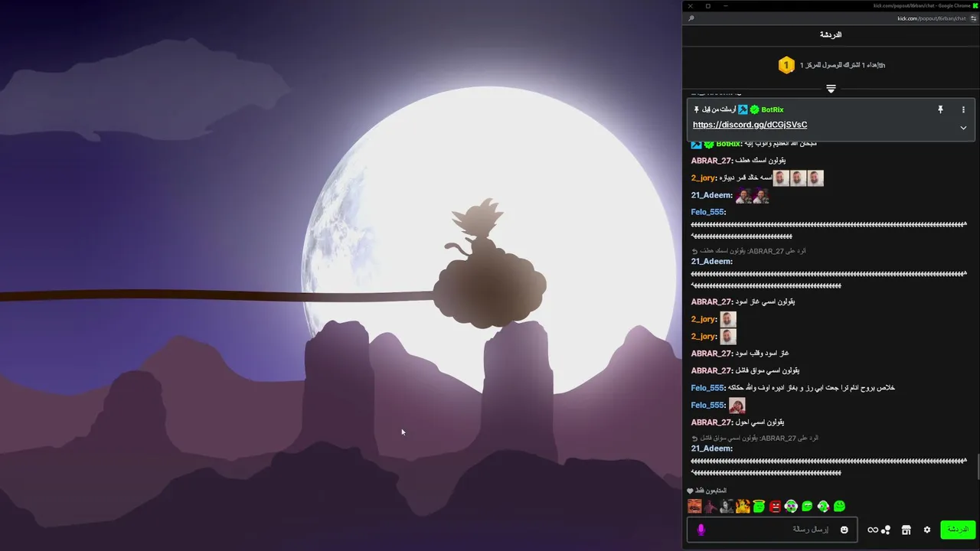Open chat settings gear icon
The width and height of the screenshot is (980, 551).
[x=927, y=530]
